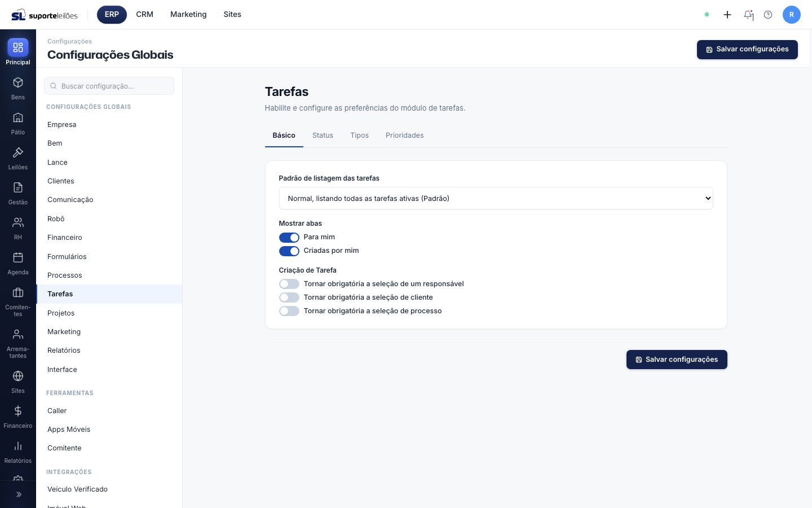Click the Buscar configuração search field
This screenshot has height=508, width=812.
click(109, 86)
